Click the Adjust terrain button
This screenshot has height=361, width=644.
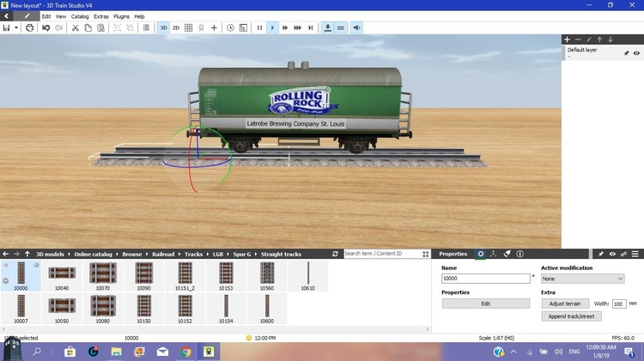tap(564, 304)
